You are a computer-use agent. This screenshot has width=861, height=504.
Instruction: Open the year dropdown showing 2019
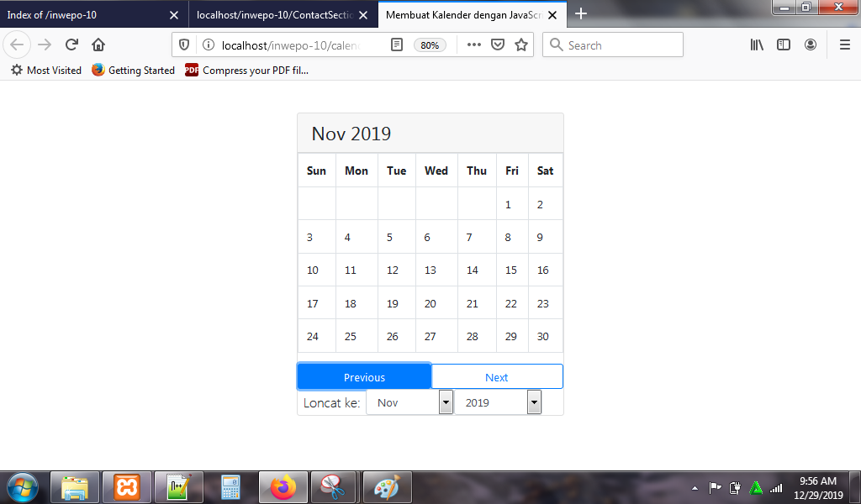(x=498, y=402)
